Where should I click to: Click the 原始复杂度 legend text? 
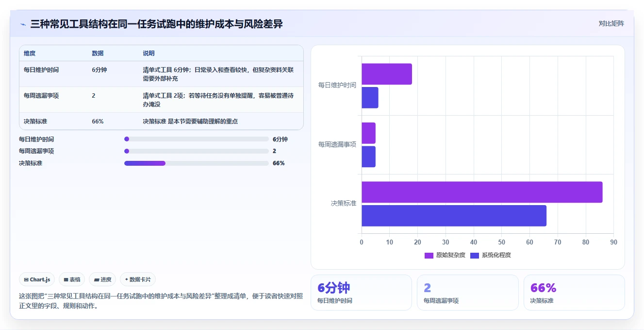(450, 255)
